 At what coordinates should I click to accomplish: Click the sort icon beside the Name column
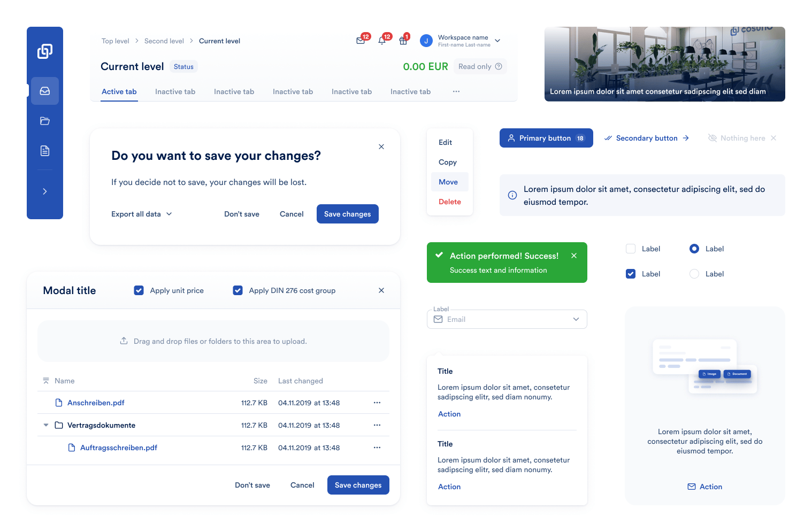coord(46,381)
